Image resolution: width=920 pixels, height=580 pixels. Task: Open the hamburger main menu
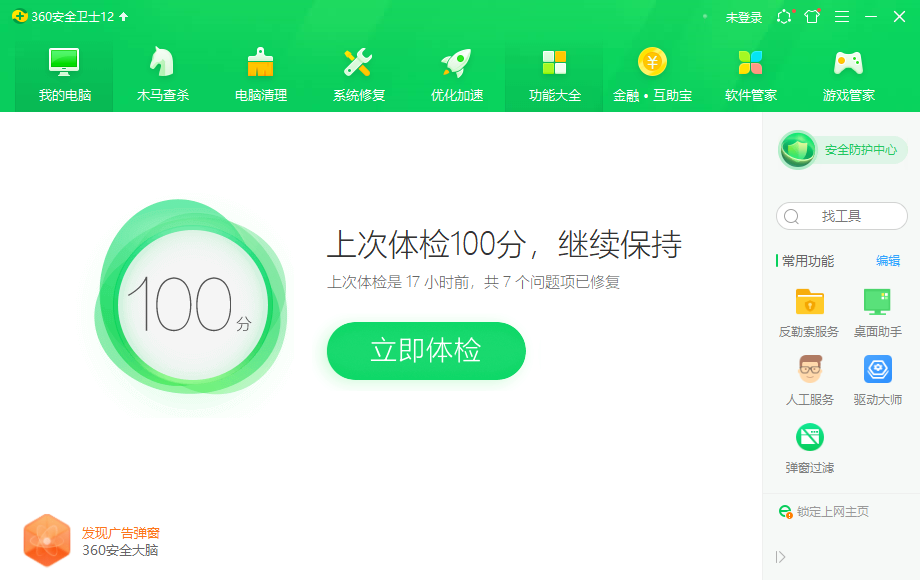pos(842,17)
